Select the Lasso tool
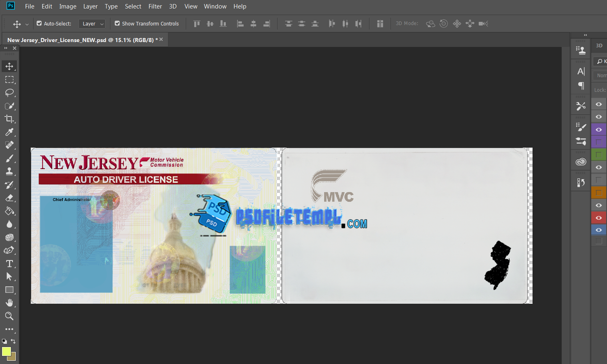Viewport: 607px width, 364px height. click(9, 92)
